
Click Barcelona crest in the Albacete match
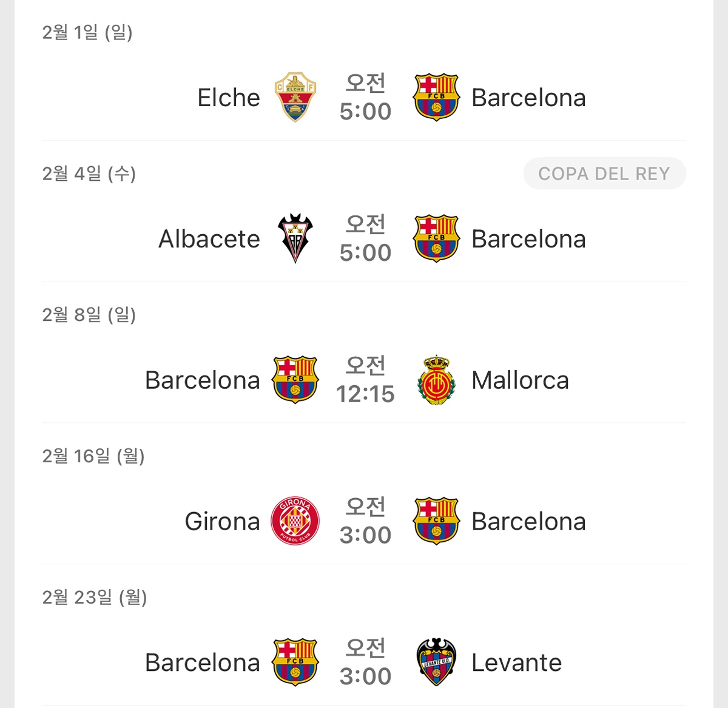436,238
